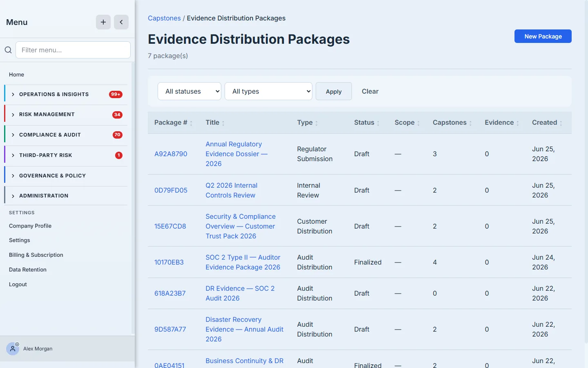Screen dimensions: 588x368
Task: Click the Type column sort arrows
Action: point(316,123)
